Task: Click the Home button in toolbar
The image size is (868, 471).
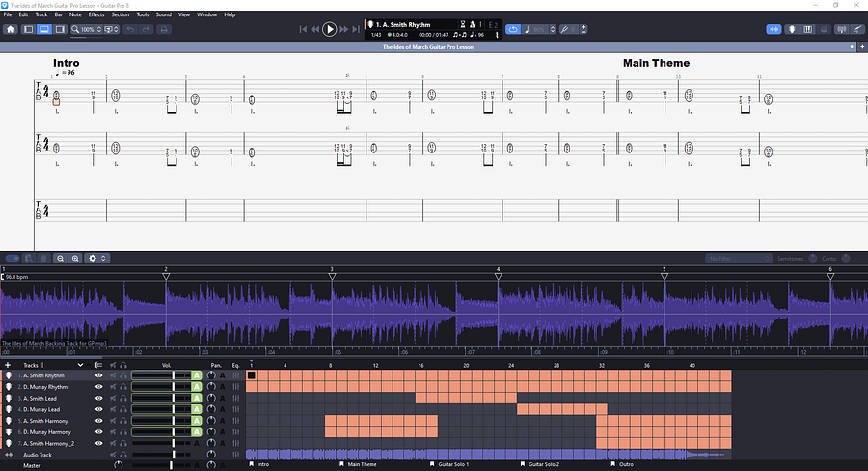Action: pyautogui.click(x=11, y=29)
